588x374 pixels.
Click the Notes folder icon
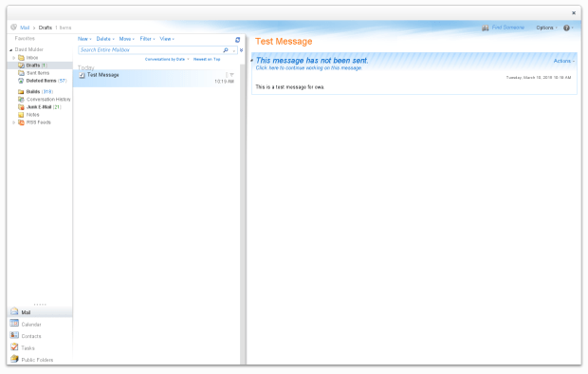[22, 115]
